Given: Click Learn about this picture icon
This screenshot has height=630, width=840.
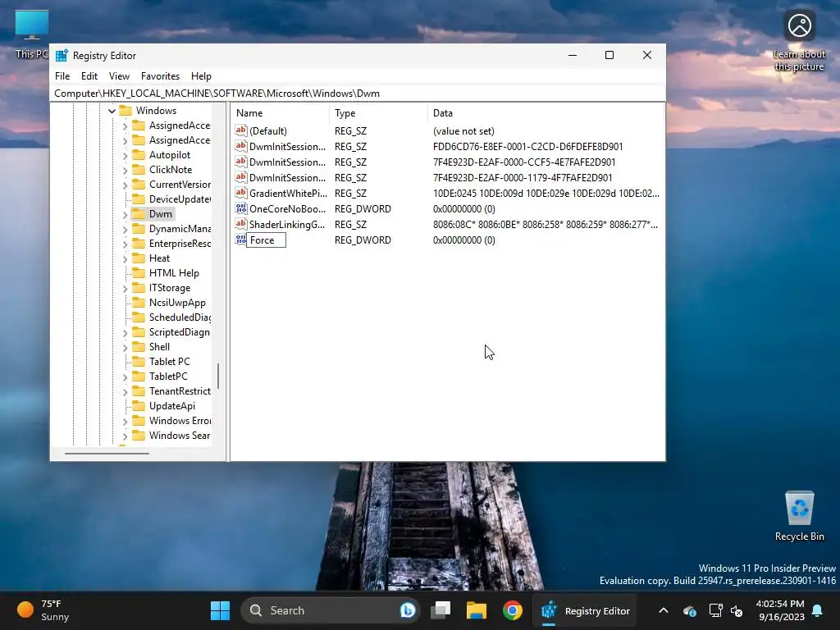Looking at the screenshot, I should (x=799, y=42).
